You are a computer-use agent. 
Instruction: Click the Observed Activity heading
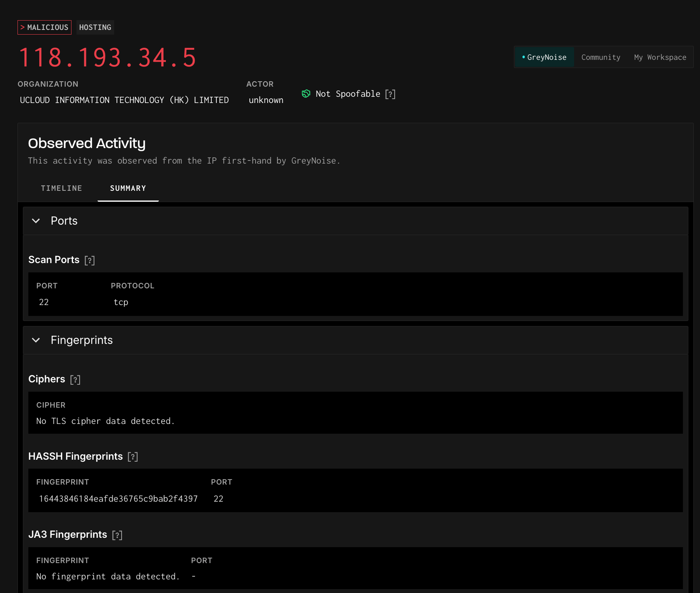click(87, 143)
